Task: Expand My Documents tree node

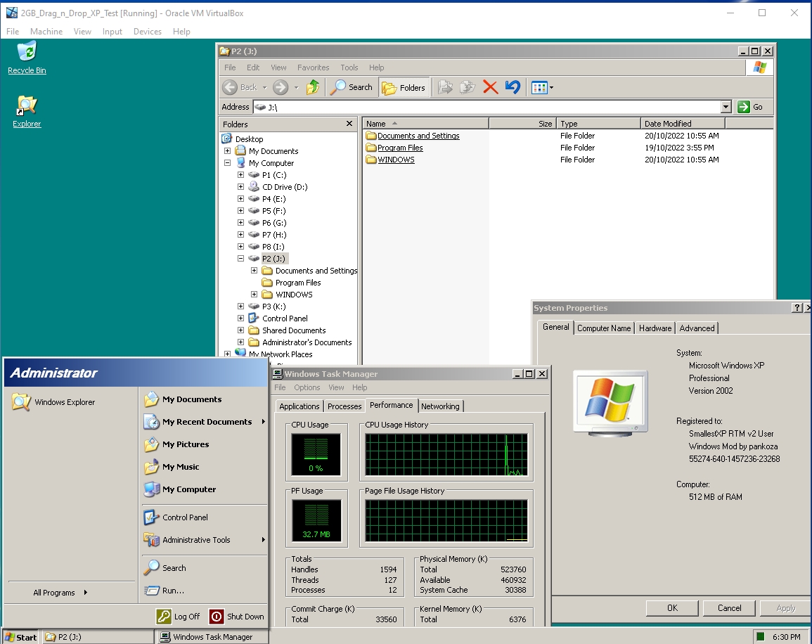Action: 227,150
